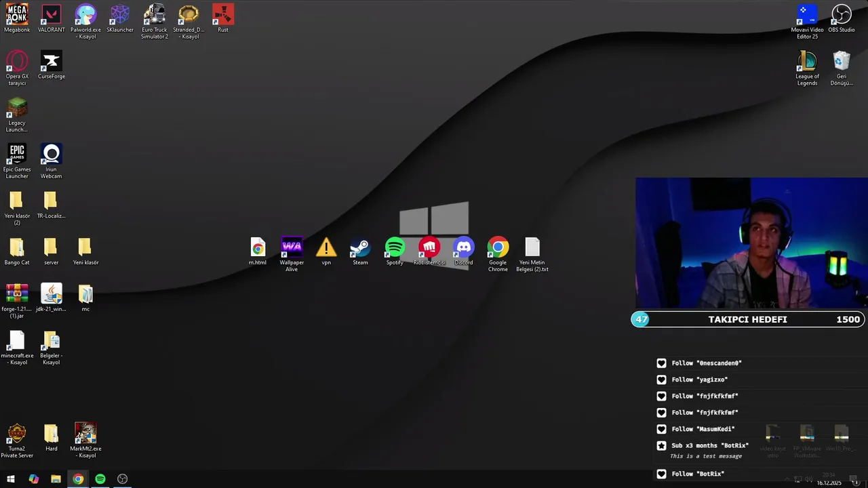This screenshot has height=488, width=868.
Task: Select the Bango Cat folder
Action: [x=17, y=251]
